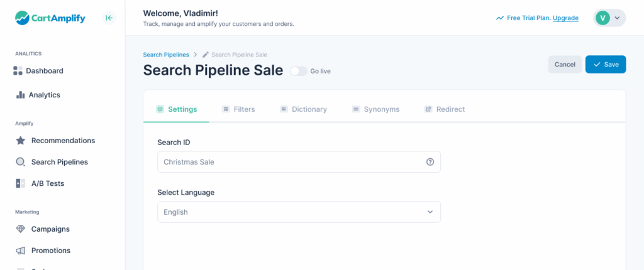This screenshot has width=644, height=270.
Task: Open Promotions megaphone item
Action: 50,251
